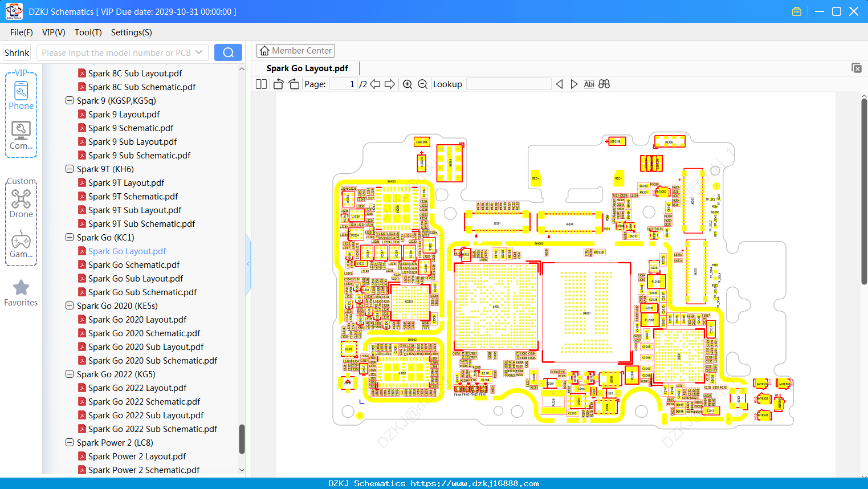
Task: Select the highlighted Spark Go Layout.pdf tree item
Action: (127, 251)
